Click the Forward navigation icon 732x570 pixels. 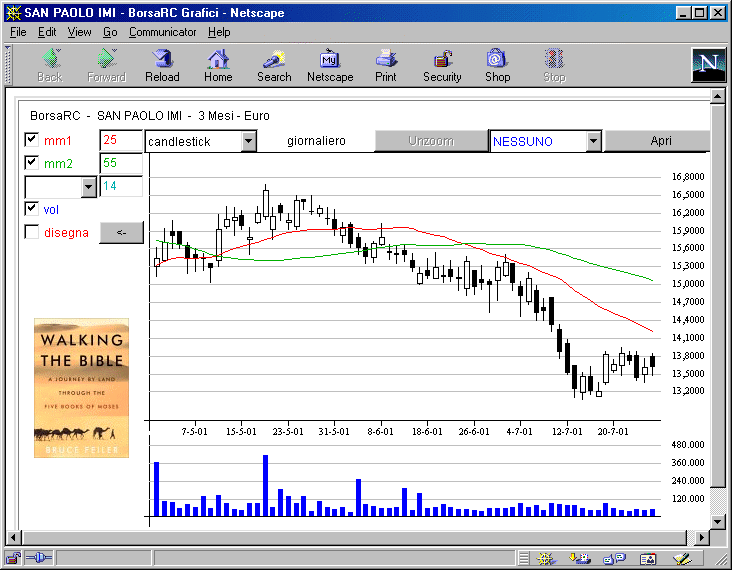[106, 65]
